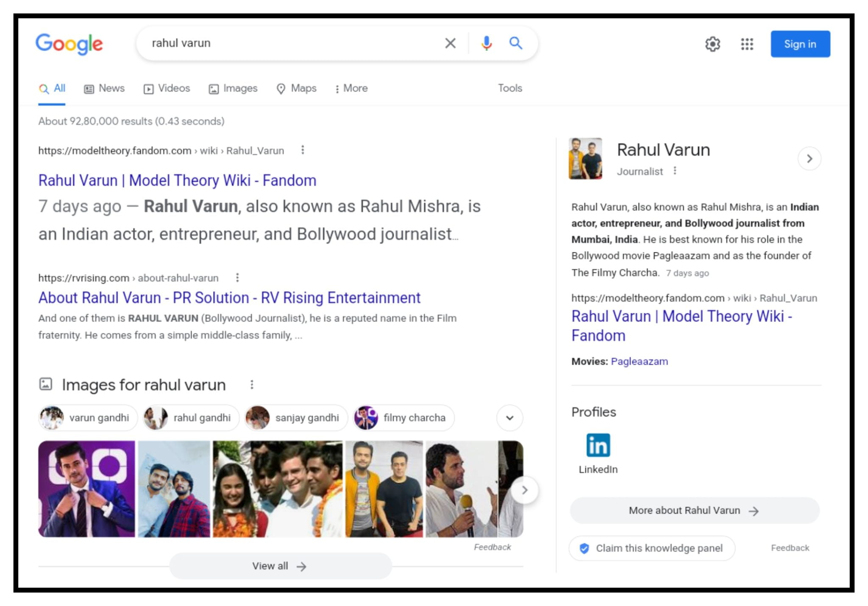868x606 pixels.
Task: Select the varun gandhi image chip
Action: (x=88, y=418)
